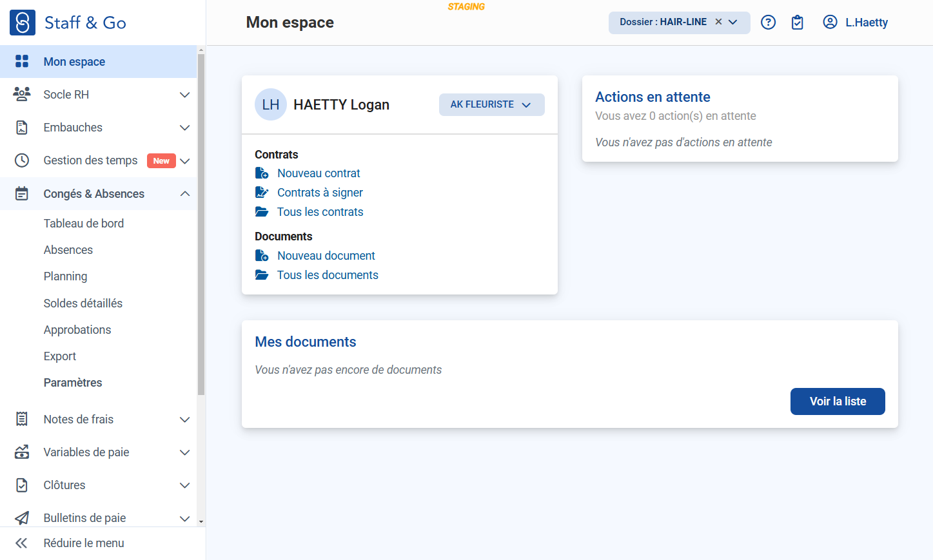Image resolution: width=933 pixels, height=560 pixels.
Task: Click the Réduire le menu double-chevron icon
Action: (x=21, y=543)
